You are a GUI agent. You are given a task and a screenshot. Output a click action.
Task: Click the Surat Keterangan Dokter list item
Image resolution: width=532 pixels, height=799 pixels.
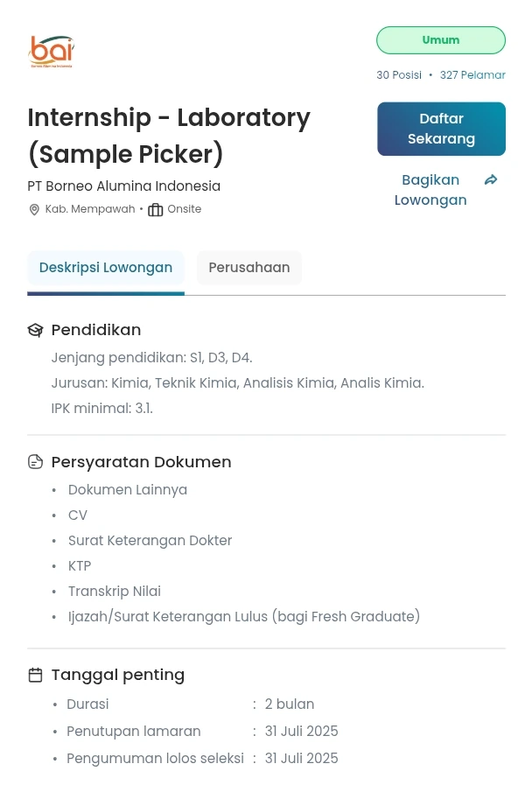[150, 540]
